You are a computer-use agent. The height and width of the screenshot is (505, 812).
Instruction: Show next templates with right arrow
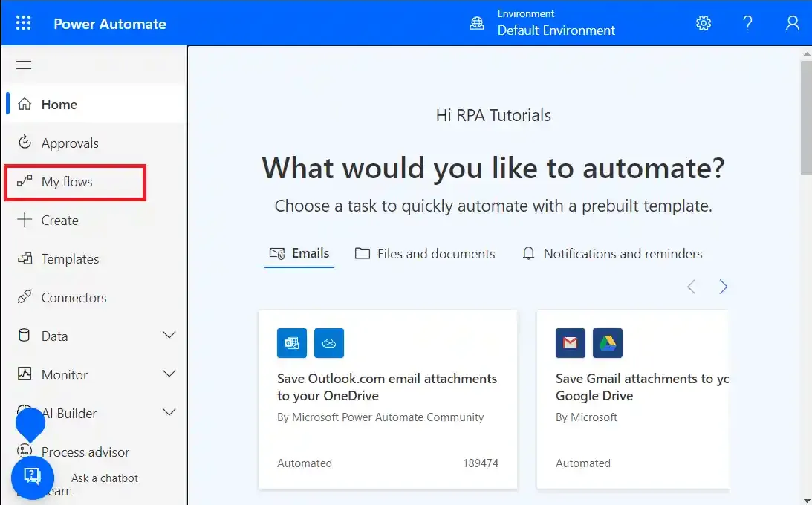(724, 287)
